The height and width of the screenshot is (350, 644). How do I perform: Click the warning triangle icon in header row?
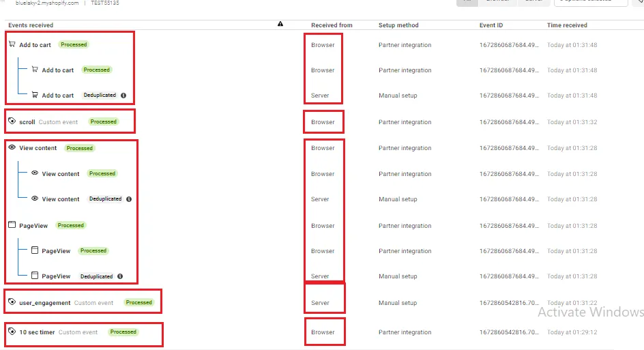[x=280, y=24]
